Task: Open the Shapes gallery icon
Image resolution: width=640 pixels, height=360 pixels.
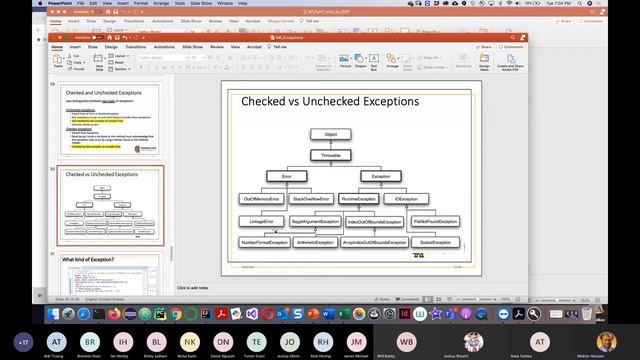Action: [x=359, y=58]
